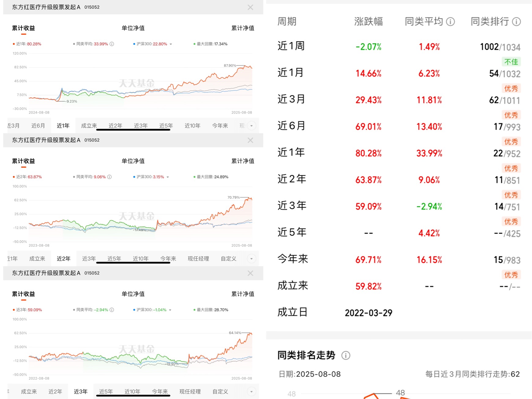
Task: Expand 沪深300 3.15% benchmark dropdown arrow
Action: [168, 177]
